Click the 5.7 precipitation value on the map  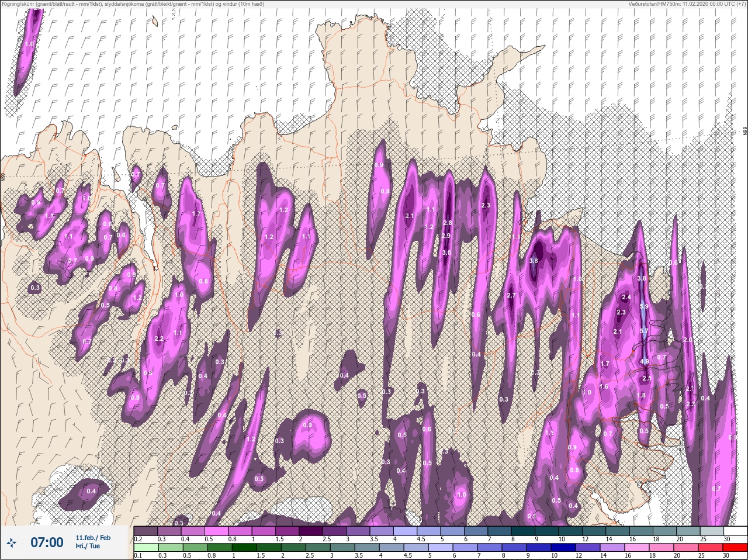click(x=644, y=331)
